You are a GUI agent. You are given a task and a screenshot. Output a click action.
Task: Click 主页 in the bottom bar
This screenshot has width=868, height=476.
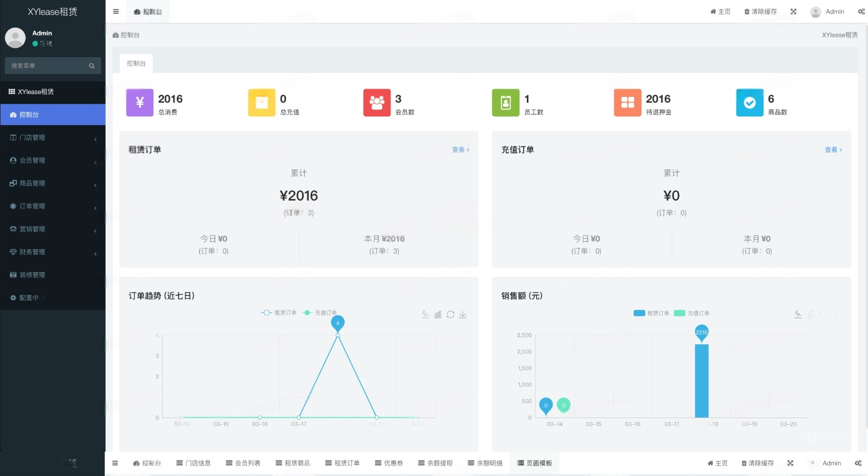click(x=717, y=463)
